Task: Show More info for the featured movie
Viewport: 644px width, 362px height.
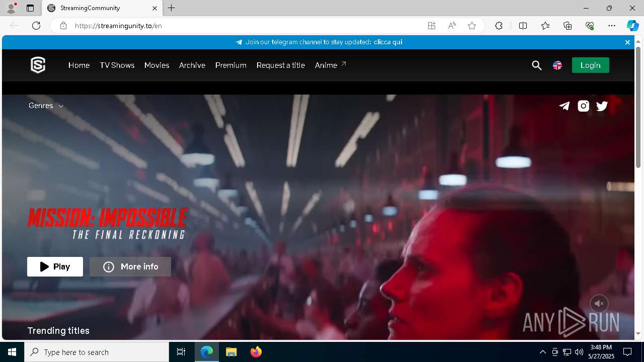Action: [x=130, y=266]
